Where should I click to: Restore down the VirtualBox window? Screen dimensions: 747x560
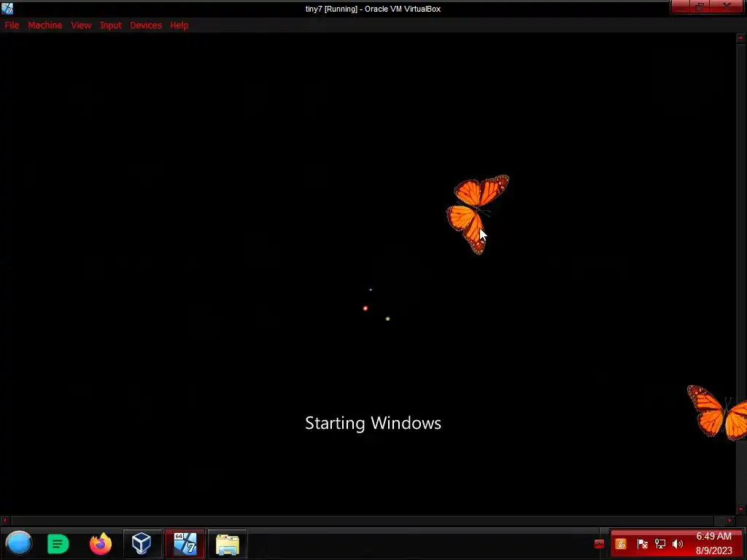coord(700,7)
